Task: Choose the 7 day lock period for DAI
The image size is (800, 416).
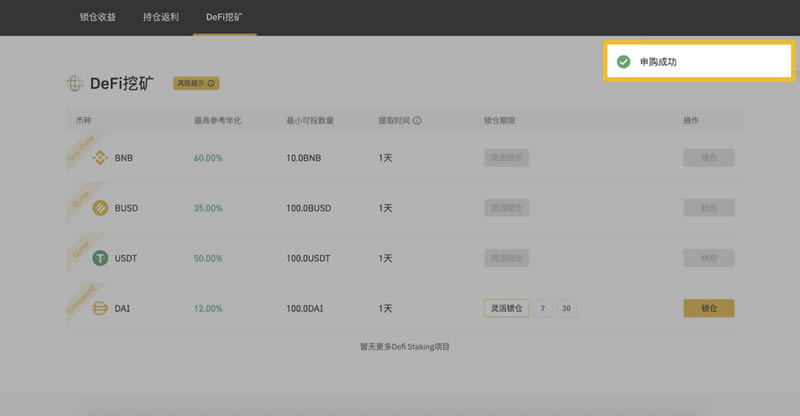Action: 541,308
